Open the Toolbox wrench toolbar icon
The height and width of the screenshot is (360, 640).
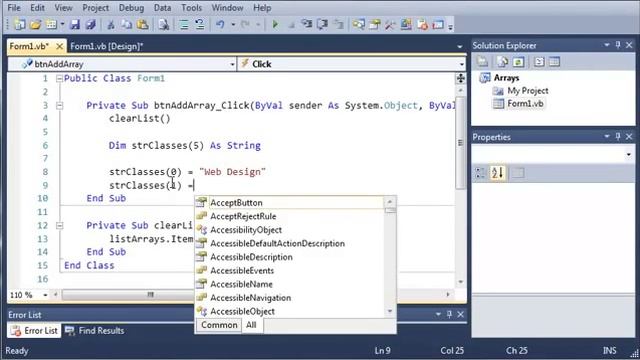click(390, 25)
